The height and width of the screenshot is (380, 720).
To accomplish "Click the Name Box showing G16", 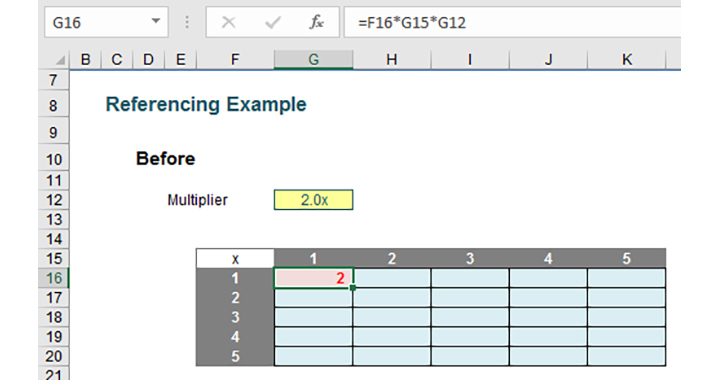I will 106,22.
